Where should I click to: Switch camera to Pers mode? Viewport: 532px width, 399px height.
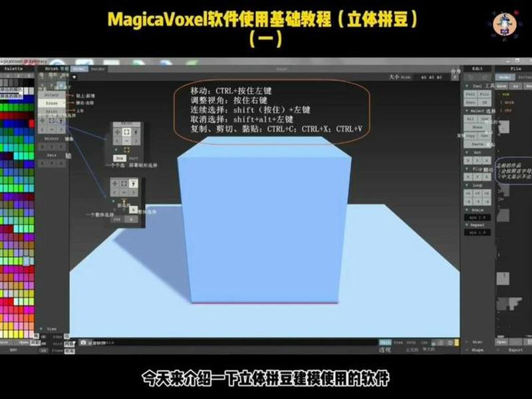coord(385,342)
